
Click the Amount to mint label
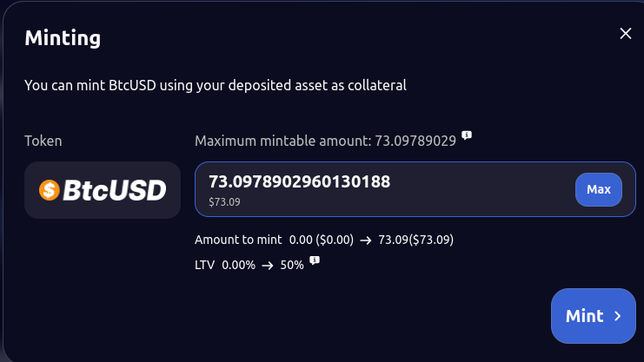[238, 240]
